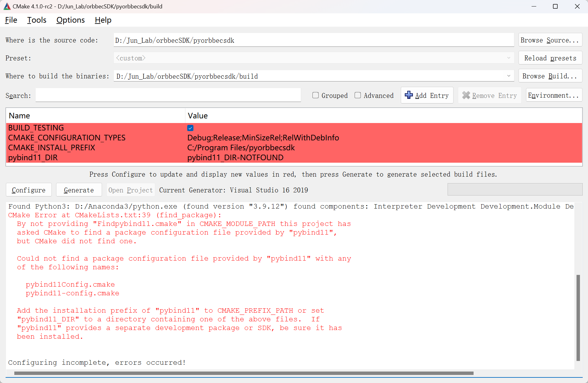Enable the Advanced checkbox

358,95
